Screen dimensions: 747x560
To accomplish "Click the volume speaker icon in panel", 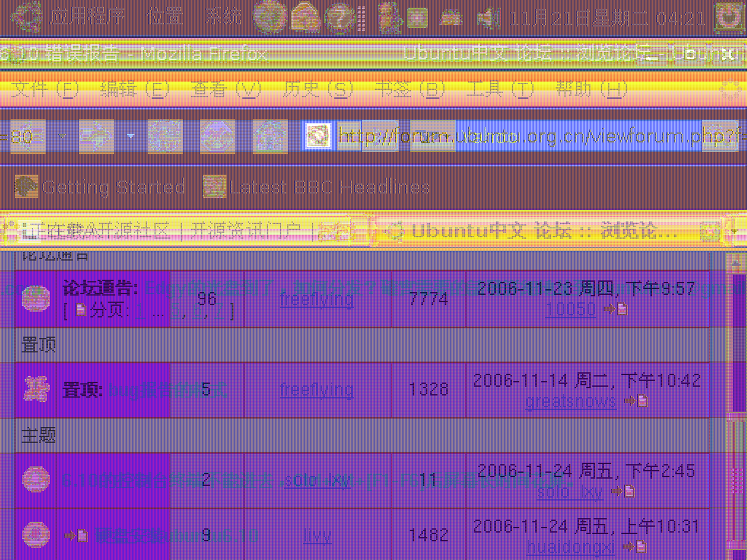I will coord(488,18).
